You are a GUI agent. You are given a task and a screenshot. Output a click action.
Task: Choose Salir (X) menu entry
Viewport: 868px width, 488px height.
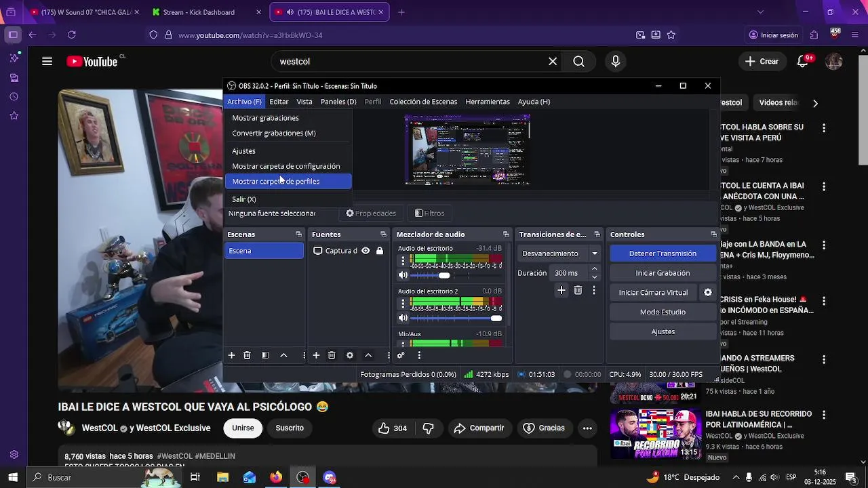[288, 199]
